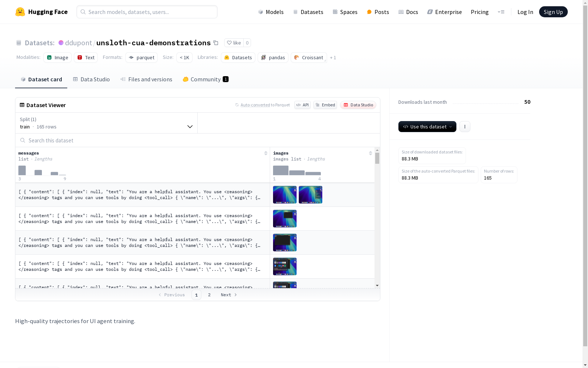The height and width of the screenshot is (368, 588).
Task: Open the ddupont user profile link
Action: pos(79,43)
